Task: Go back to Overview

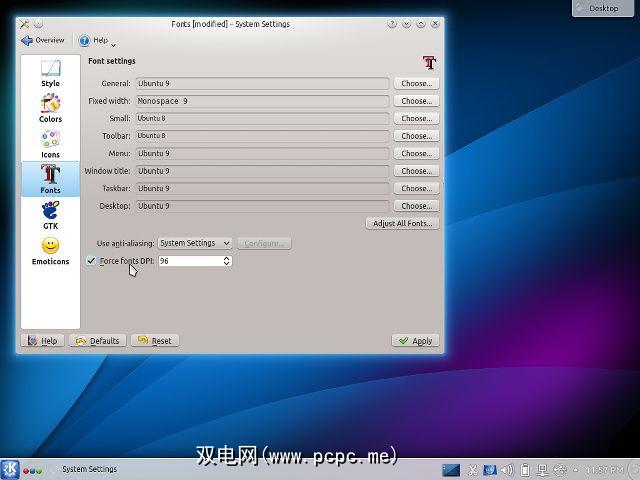Action: (x=42, y=40)
